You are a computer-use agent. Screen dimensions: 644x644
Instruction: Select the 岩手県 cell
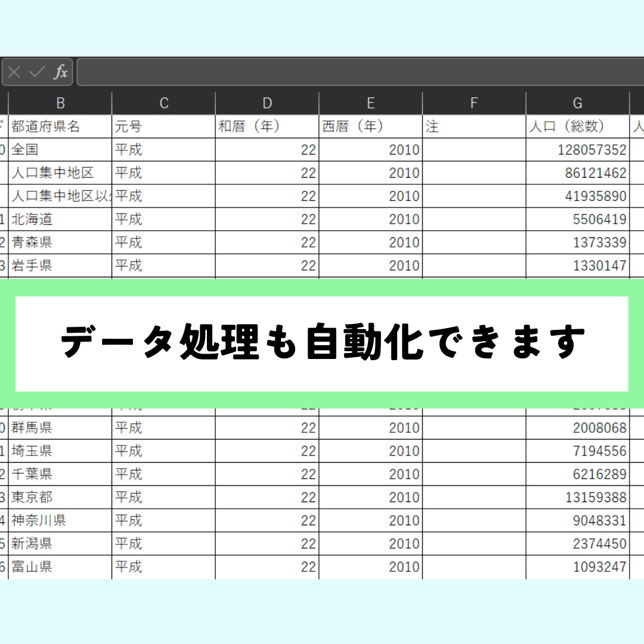click(x=60, y=266)
